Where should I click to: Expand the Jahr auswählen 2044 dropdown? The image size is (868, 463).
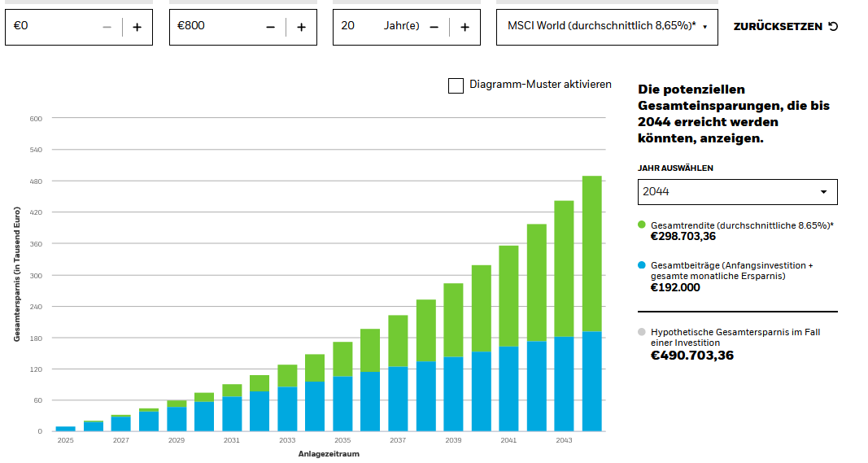point(737,191)
